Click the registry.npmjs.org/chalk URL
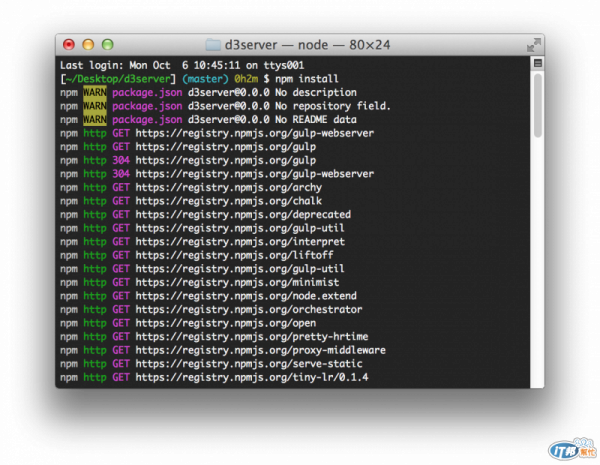The image size is (600, 465). click(228, 201)
